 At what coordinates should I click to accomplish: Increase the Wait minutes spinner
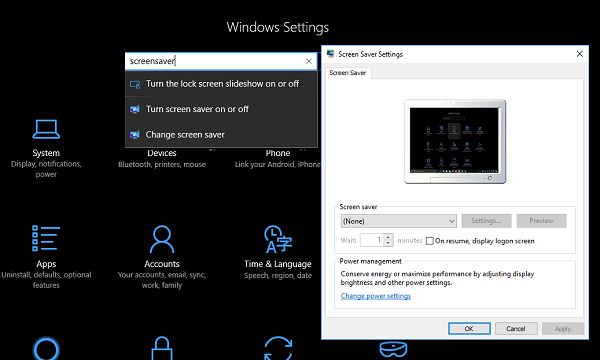point(388,237)
